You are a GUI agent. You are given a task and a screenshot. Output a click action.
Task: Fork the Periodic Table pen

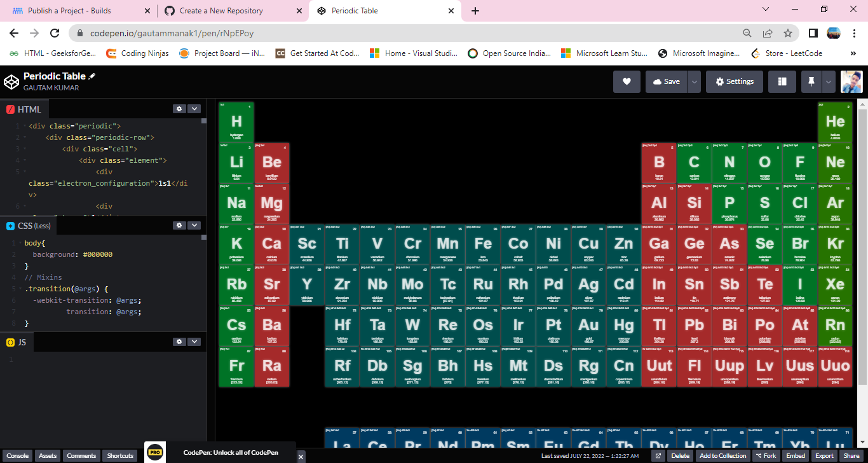coord(766,455)
